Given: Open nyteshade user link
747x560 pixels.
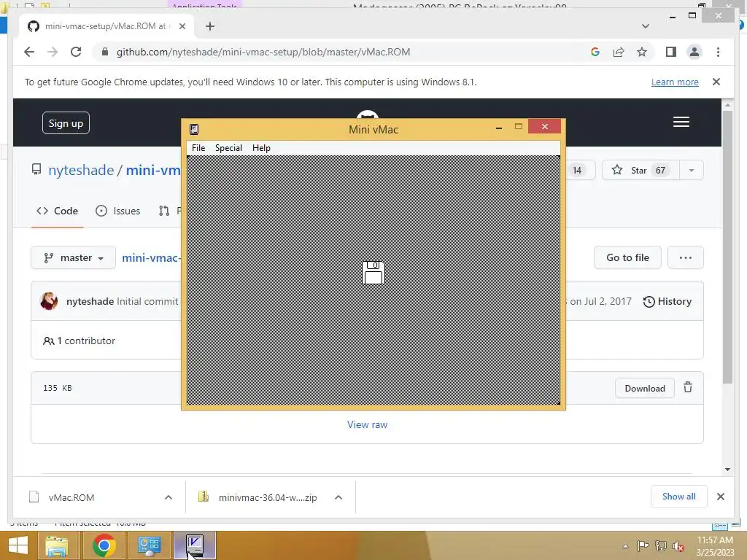Looking at the screenshot, I should (81, 170).
